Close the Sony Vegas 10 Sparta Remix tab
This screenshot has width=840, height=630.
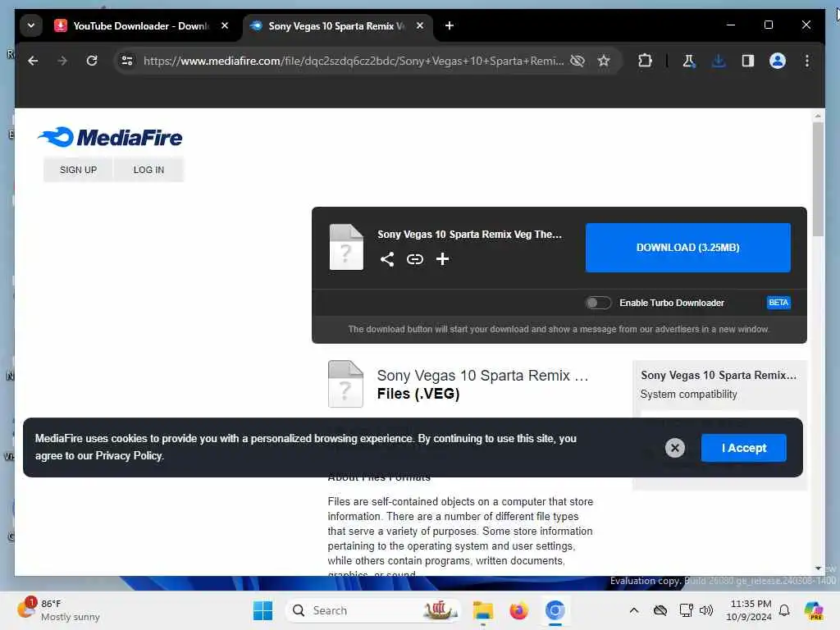pyautogui.click(x=420, y=25)
